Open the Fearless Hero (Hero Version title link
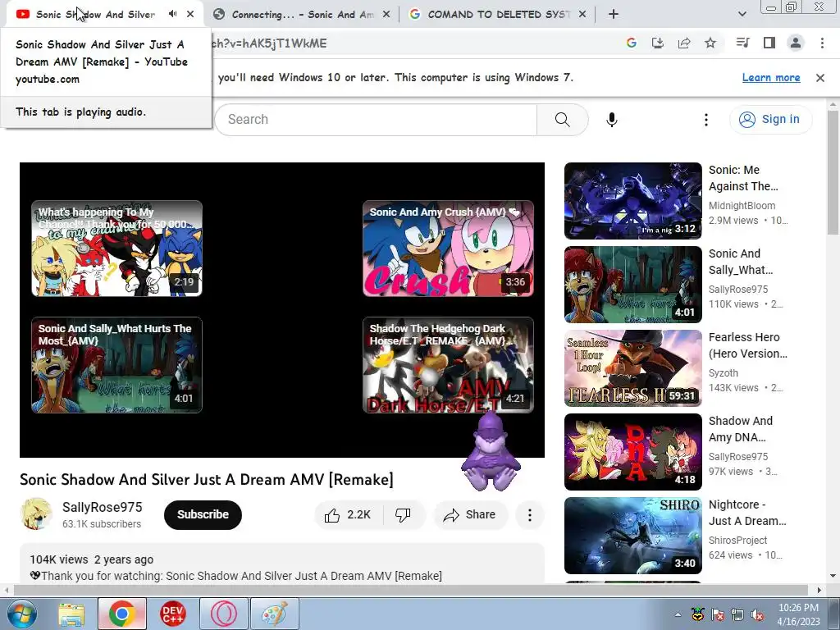The height and width of the screenshot is (630, 840). tap(748, 345)
